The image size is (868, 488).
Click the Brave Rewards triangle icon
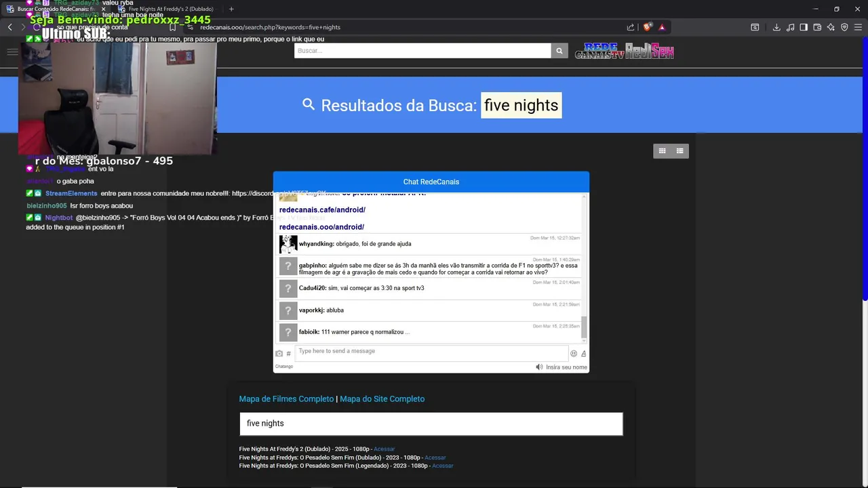tap(662, 27)
